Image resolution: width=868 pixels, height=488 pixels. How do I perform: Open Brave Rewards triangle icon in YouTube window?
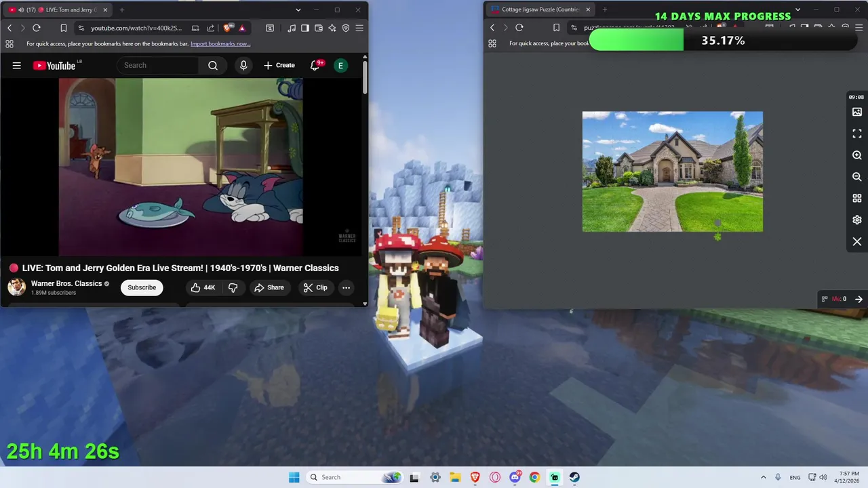(x=242, y=28)
